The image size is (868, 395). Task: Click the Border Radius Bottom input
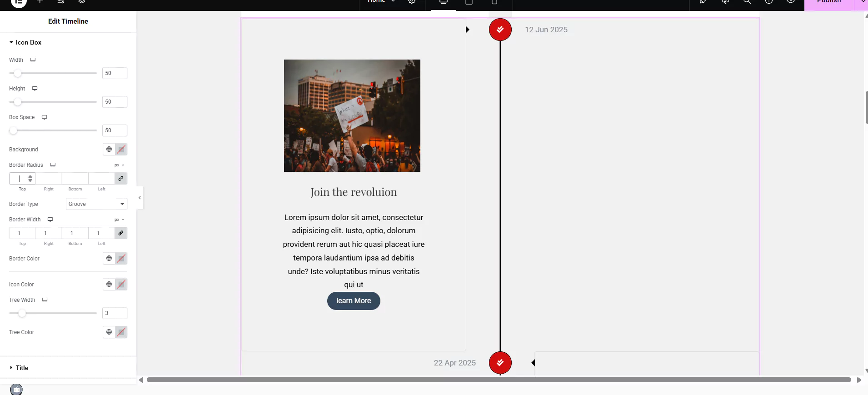tap(75, 179)
